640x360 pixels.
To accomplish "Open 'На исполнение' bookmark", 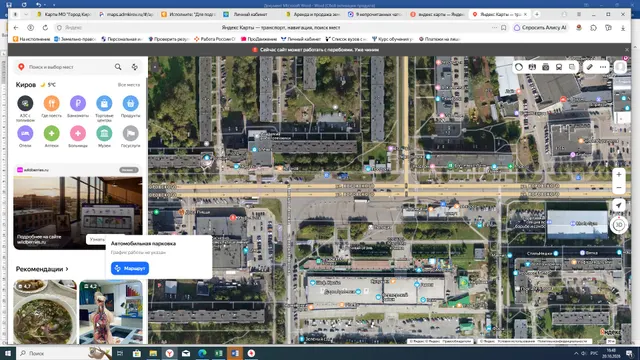I will (32, 39).
